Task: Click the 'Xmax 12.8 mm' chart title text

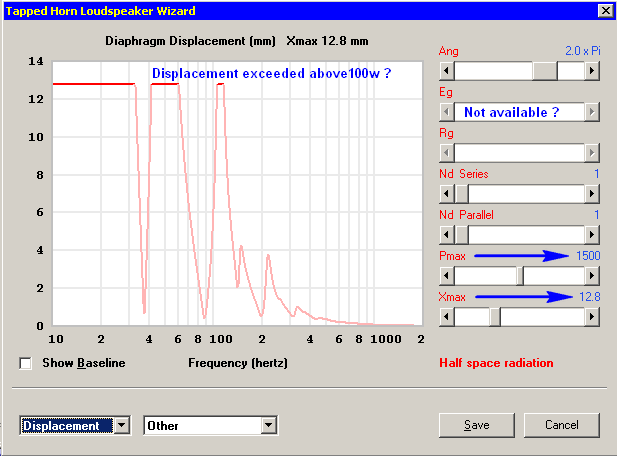Action: pyautogui.click(x=327, y=41)
